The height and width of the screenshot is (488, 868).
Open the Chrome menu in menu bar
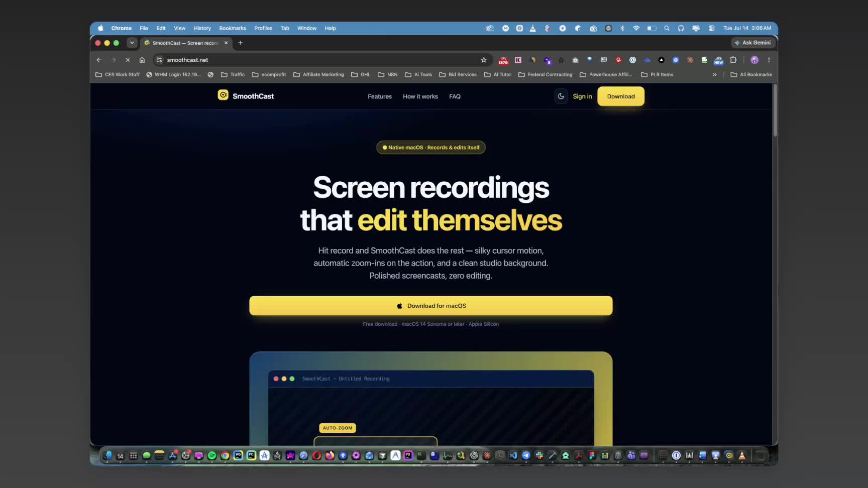click(x=121, y=28)
